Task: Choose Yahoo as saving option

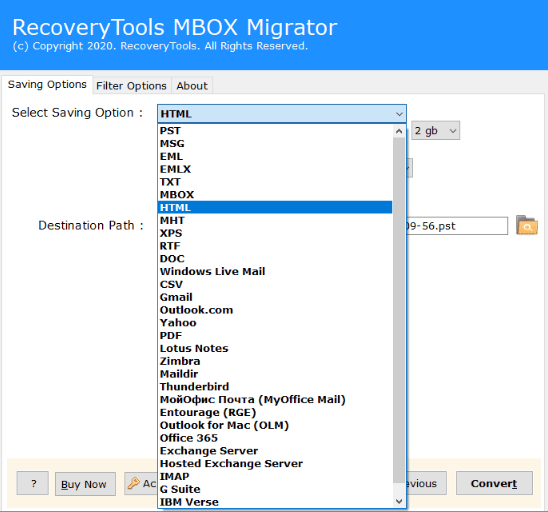Action: coord(275,323)
